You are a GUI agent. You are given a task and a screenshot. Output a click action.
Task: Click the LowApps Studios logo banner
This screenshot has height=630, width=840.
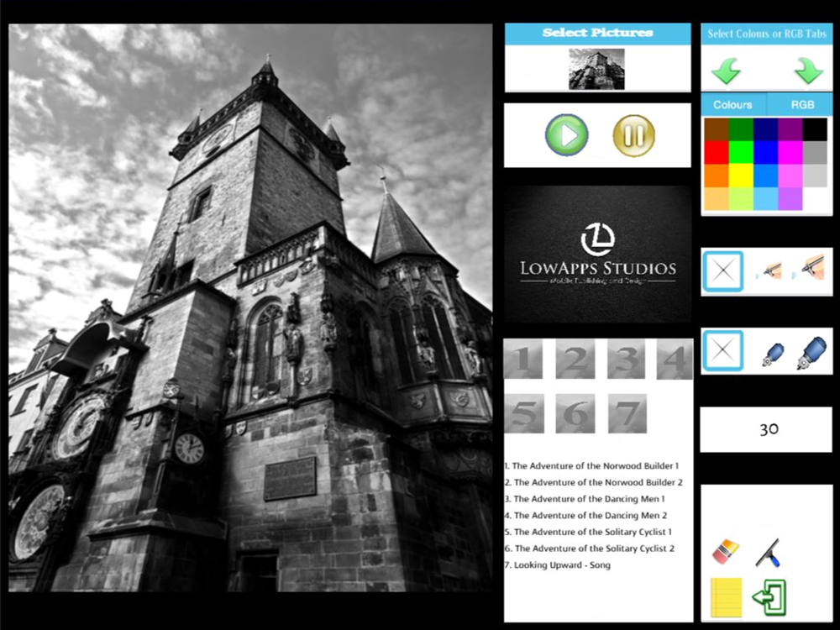tap(598, 254)
